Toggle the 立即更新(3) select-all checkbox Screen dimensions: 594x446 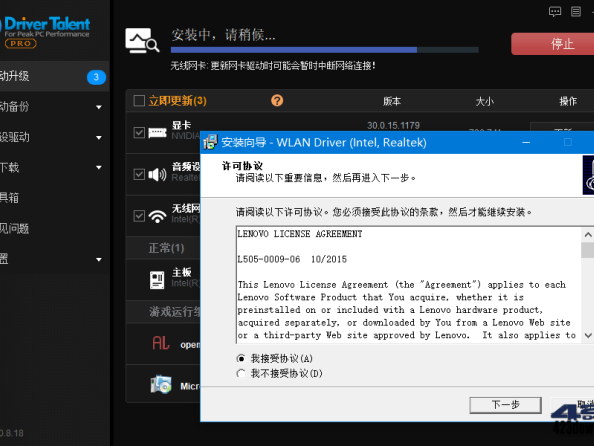(x=139, y=101)
